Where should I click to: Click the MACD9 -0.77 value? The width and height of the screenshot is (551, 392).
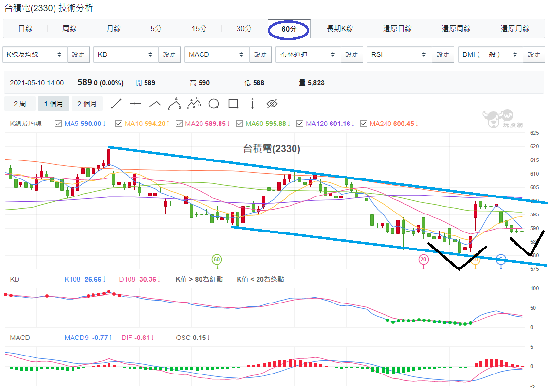tap(88, 338)
